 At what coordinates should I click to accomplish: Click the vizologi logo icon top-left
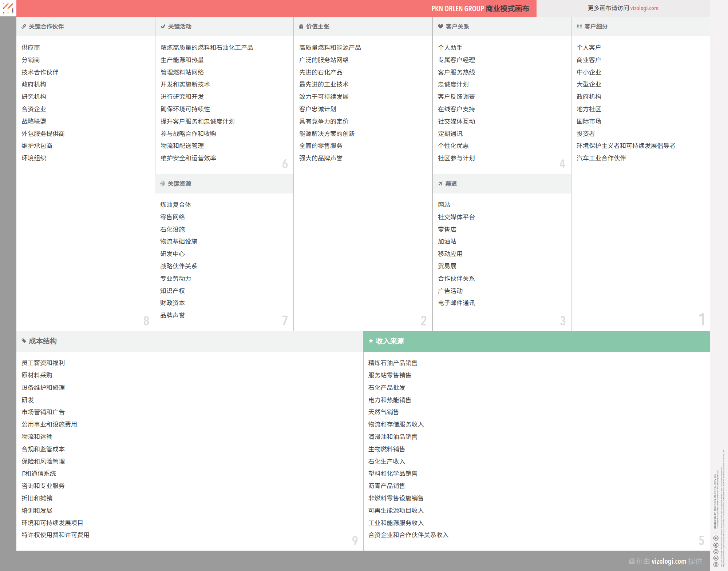[8, 8]
